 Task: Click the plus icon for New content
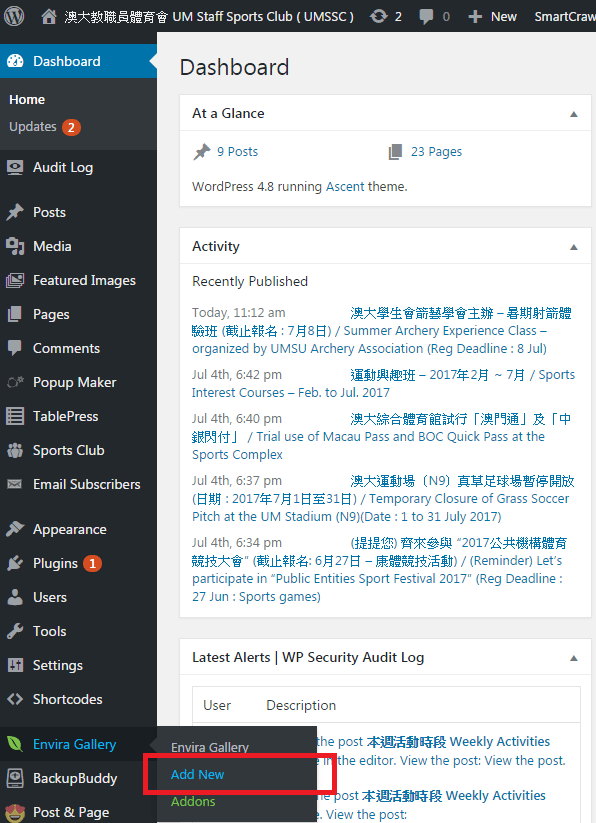(475, 17)
